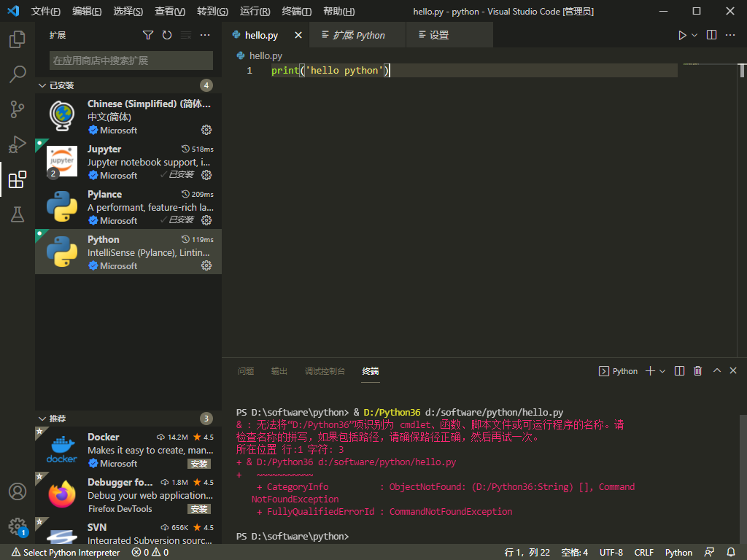Open the Search view in activity bar
The height and width of the screenshot is (560, 747).
[x=18, y=74]
